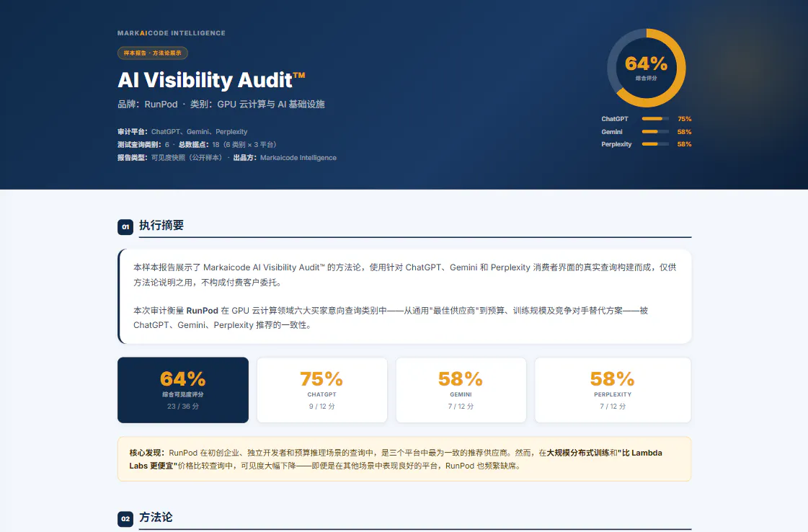This screenshot has width=808, height=532.
Task: Click the MARKAICODE INTELLIGENCE brand label
Action: click(171, 33)
